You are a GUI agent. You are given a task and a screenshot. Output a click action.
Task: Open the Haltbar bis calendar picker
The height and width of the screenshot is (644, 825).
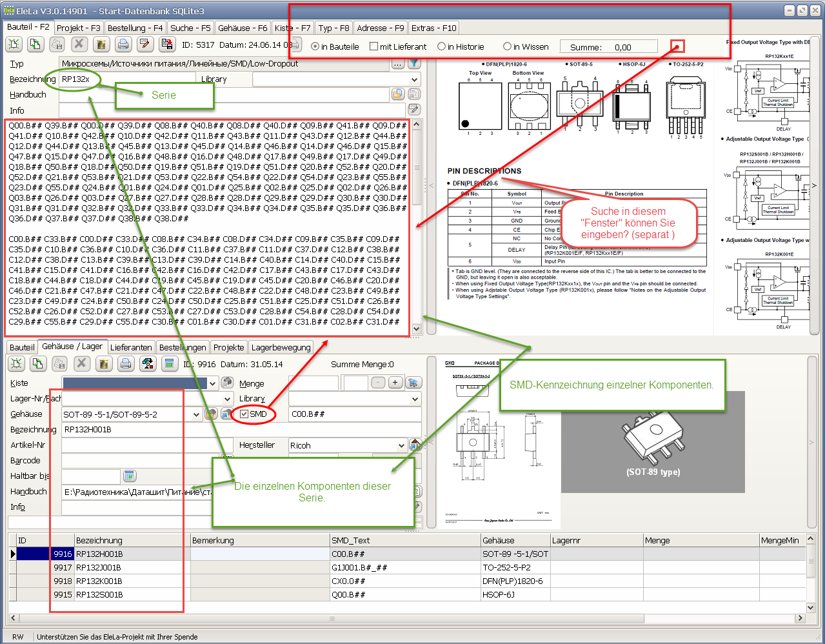tap(129, 476)
